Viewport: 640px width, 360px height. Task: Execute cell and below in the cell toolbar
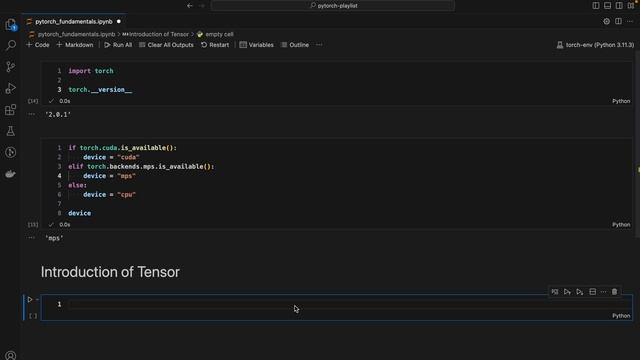[580, 291]
